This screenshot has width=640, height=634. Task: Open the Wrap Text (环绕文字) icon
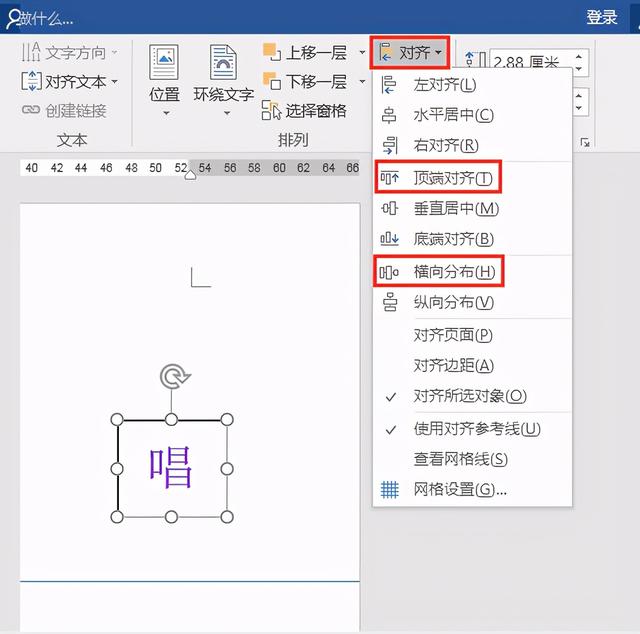point(223,62)
